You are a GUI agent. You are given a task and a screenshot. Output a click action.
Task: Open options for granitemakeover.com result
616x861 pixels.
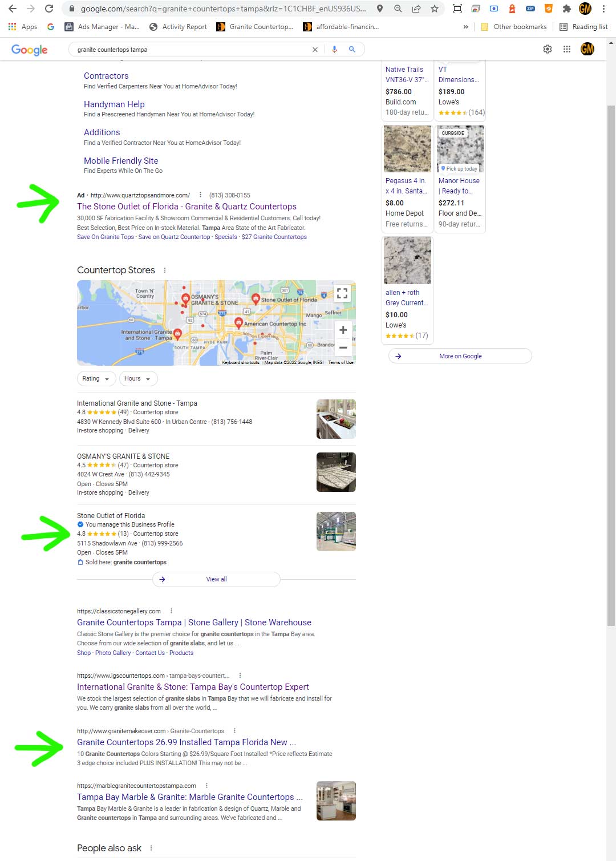[x=234, y=731]
